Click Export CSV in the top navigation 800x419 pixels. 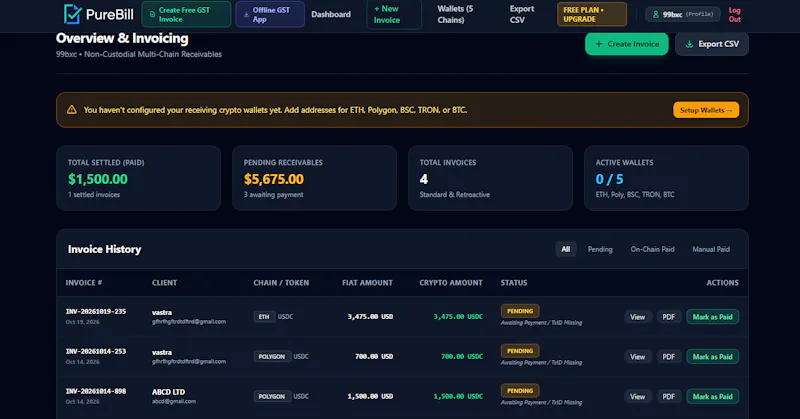(x=522, y=14)
